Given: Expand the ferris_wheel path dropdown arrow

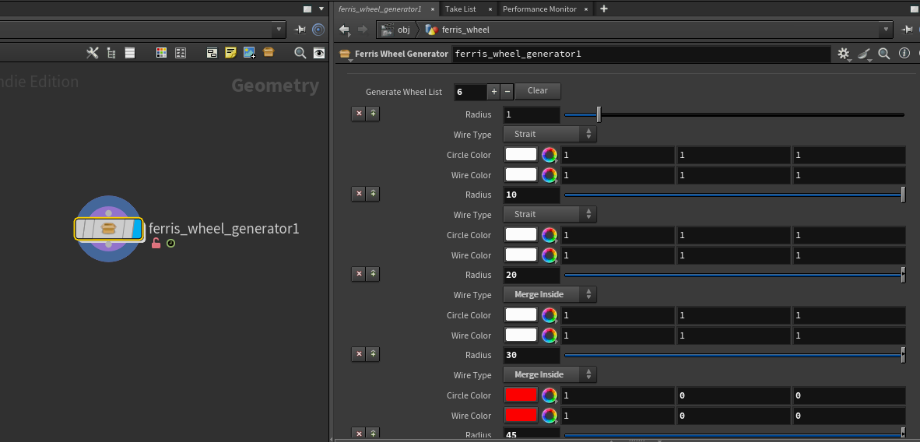Looking at the screenshot, I should (885, 30).
